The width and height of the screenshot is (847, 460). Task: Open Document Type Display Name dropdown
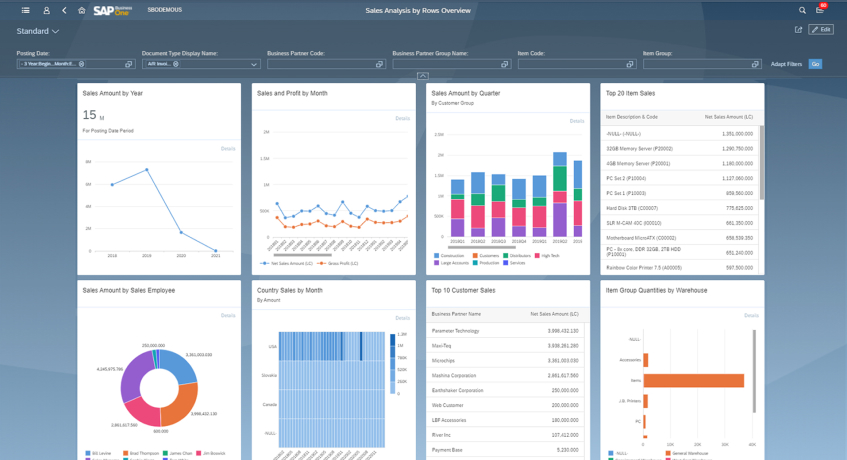(254, 64)
